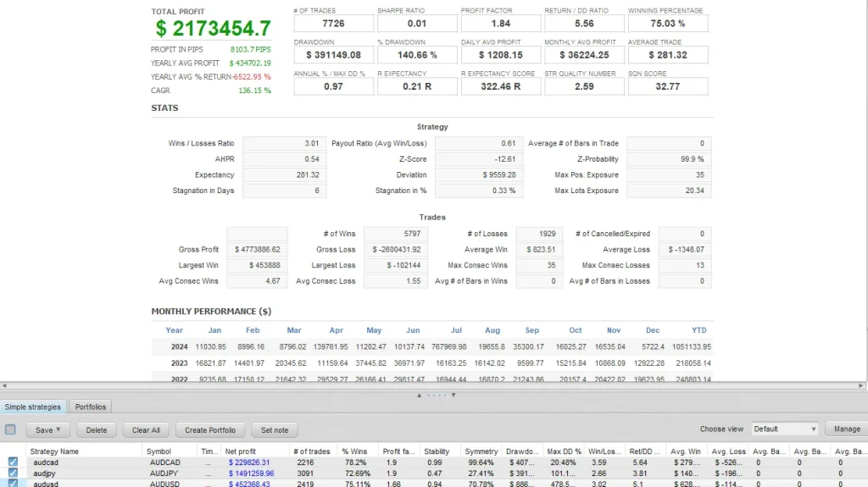Expand the Choose view dropdown
This screenshot has height=487, width=868.
[x=784, y=429]
